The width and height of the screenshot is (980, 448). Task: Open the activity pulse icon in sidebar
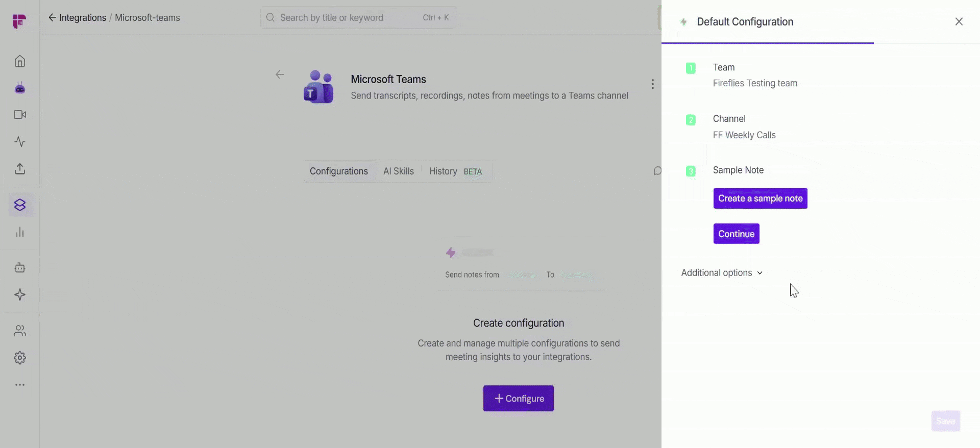20,141
